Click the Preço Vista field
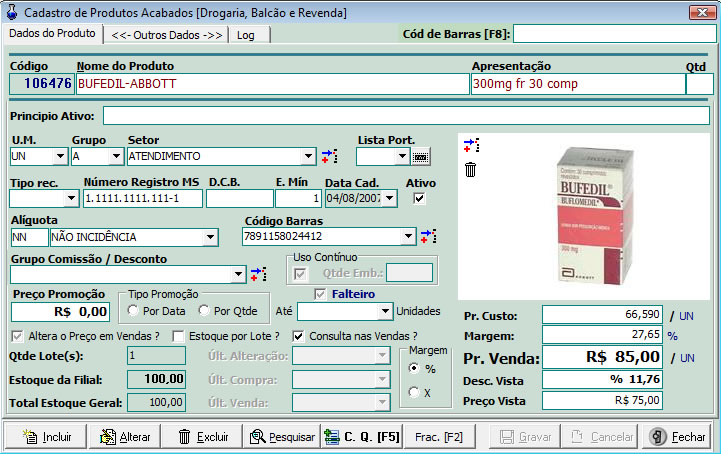Viewport: 721px width, 454px height. 602,400
